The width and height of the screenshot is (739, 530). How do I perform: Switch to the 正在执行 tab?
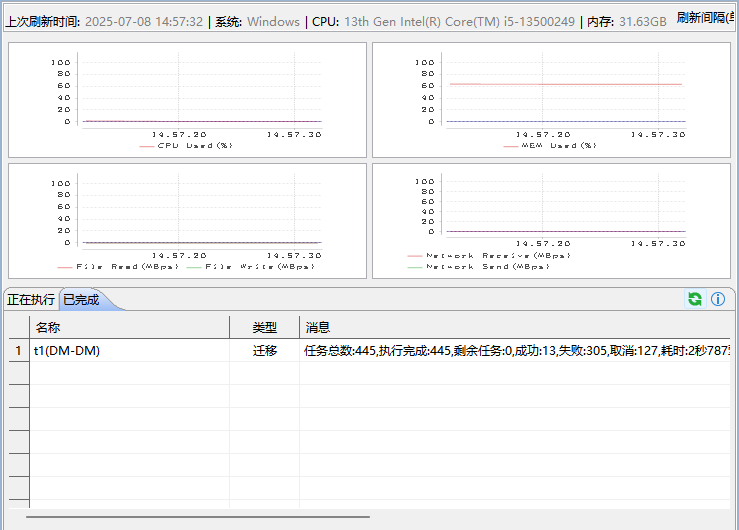tap(31, 299)
